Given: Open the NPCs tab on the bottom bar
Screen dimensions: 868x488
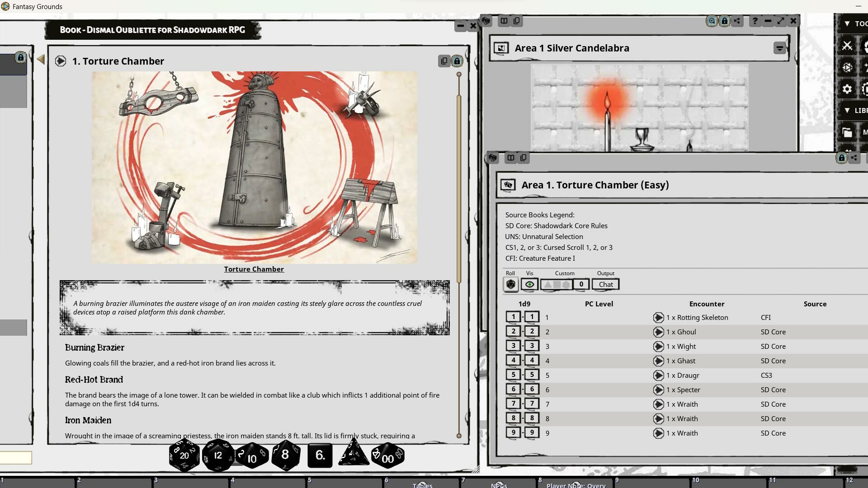Looking at the screenshot, I should pyautogui.click(x=499, y=484).
